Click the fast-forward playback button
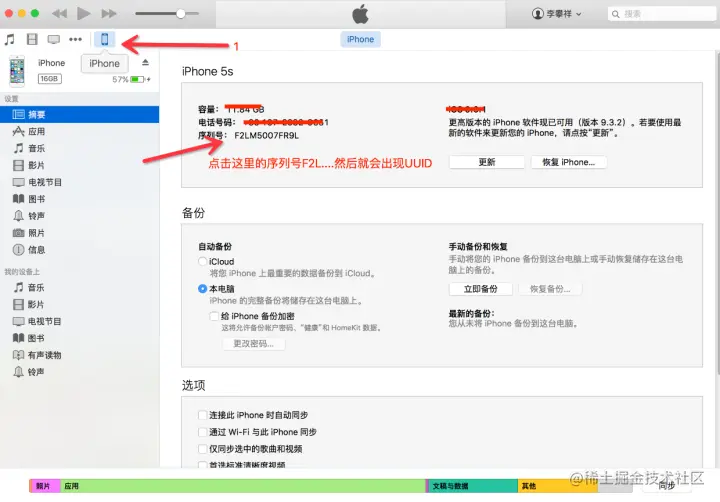Viewport: 720px width, 502px height. click(x=109, y=13)
